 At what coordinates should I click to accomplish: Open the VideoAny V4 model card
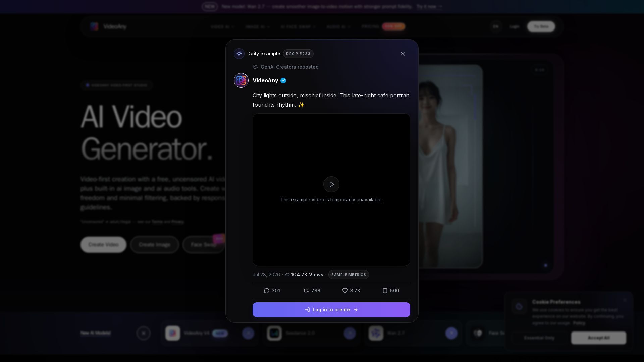(x=210, y=333)
